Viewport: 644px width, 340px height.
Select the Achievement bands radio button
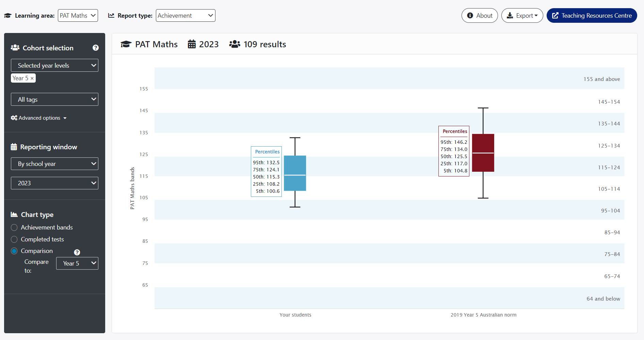pyautogui.click(x=14, y=227)
